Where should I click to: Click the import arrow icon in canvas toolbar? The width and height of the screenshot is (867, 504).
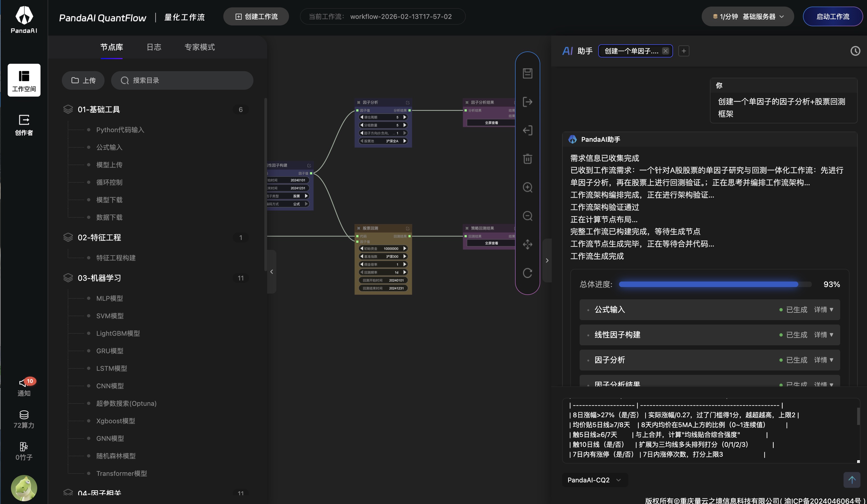[527, 131]
